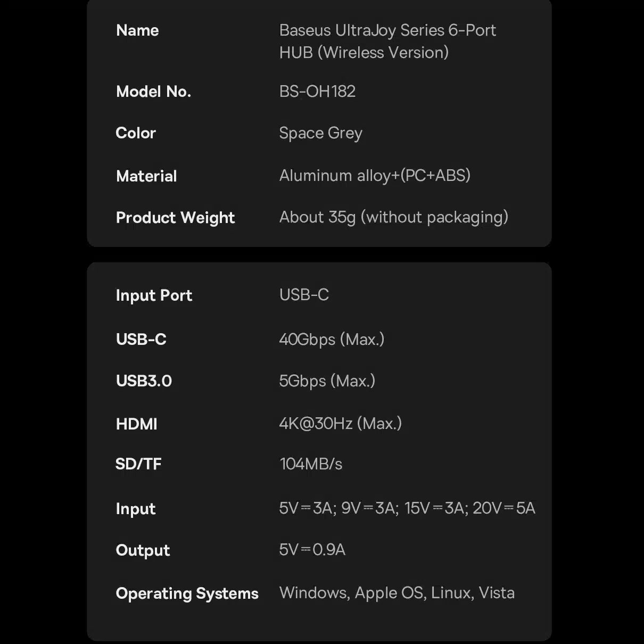Click the Product Weight label
The image size is (644, 644).
(x=175, y=218)
